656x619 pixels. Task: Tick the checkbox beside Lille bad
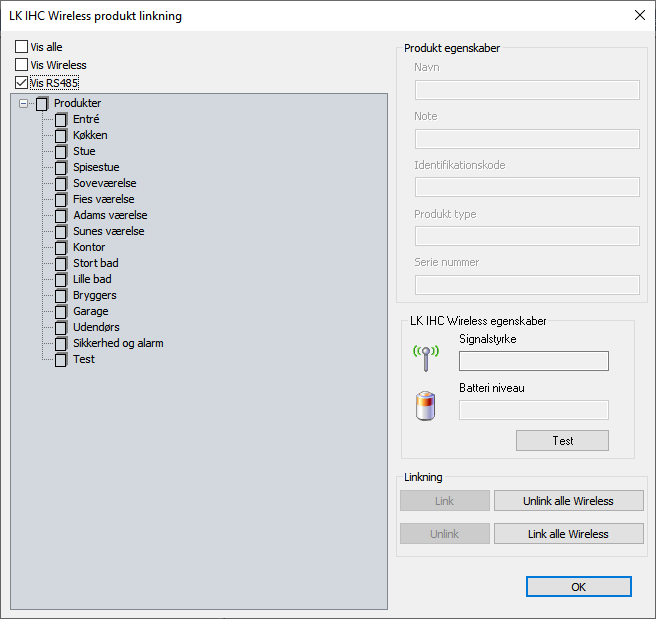(61, 279)
